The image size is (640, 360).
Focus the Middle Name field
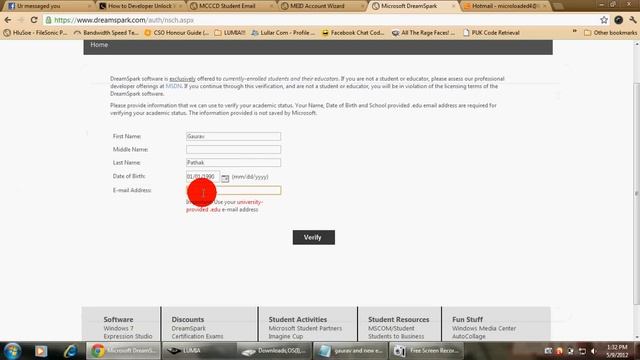point(233,149)
